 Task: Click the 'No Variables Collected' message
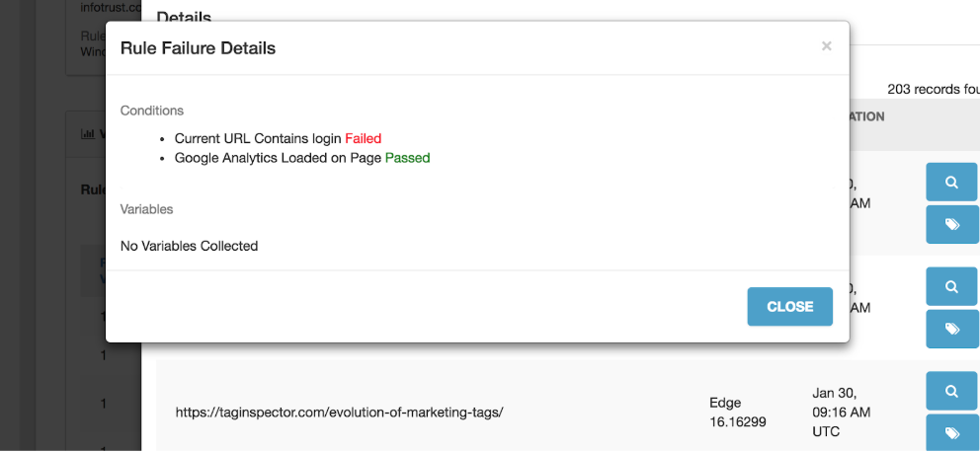190,246
